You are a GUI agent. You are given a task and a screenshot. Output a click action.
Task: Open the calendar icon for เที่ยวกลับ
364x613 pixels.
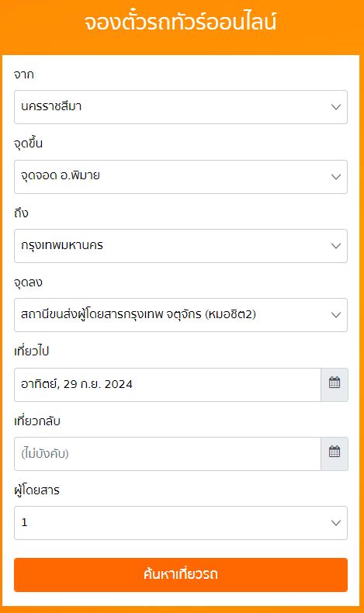click(x=335, y=453)
